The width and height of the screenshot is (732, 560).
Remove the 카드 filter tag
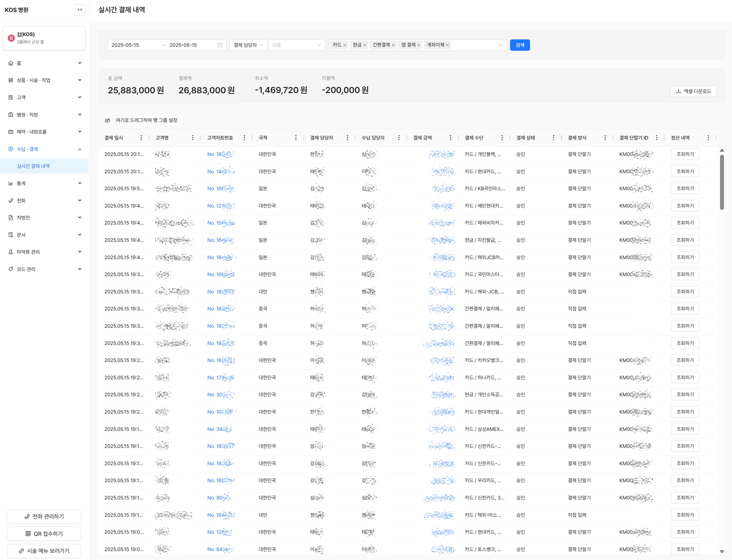(x=345, y=45)
